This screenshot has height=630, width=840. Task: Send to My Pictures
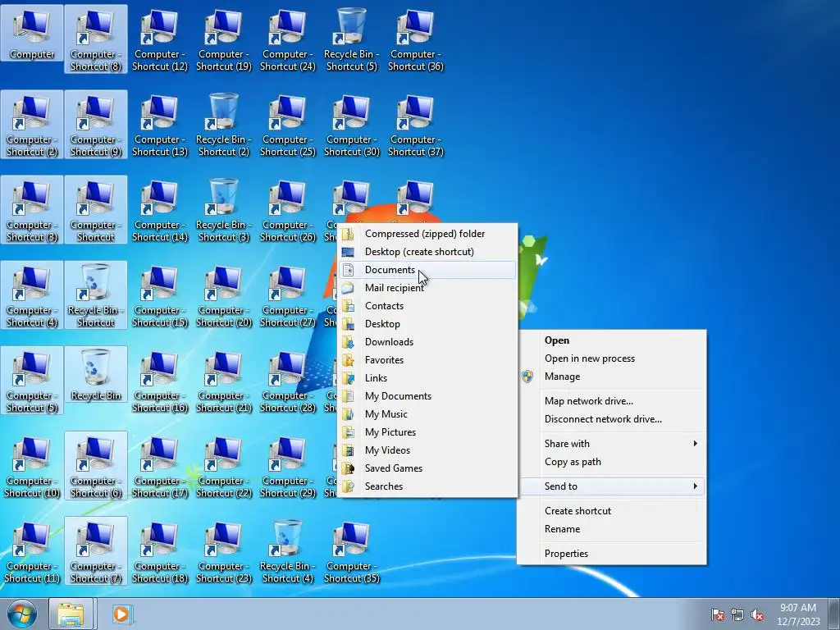coord(427,432)
